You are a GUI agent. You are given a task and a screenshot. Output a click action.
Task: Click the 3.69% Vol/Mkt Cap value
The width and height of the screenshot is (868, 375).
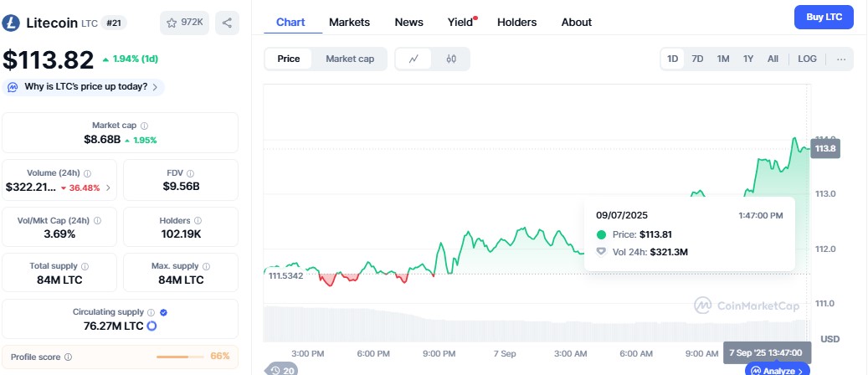[59, 234]
